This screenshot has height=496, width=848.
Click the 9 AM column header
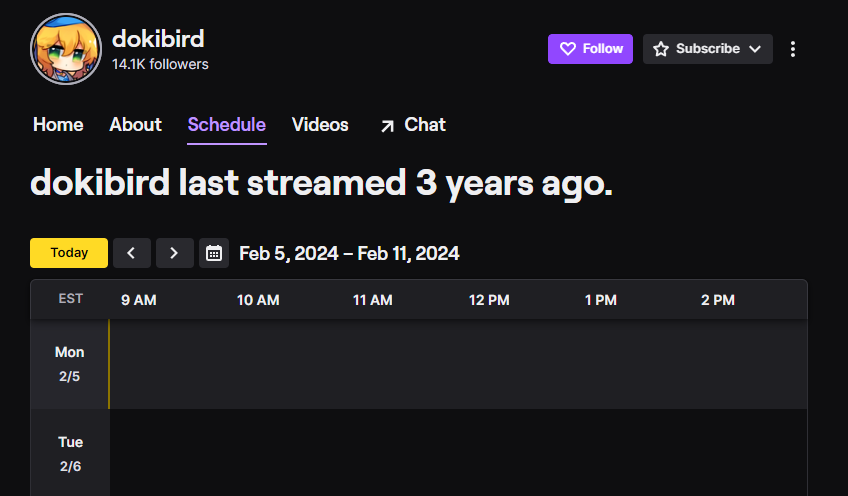(x=138, y=300)
